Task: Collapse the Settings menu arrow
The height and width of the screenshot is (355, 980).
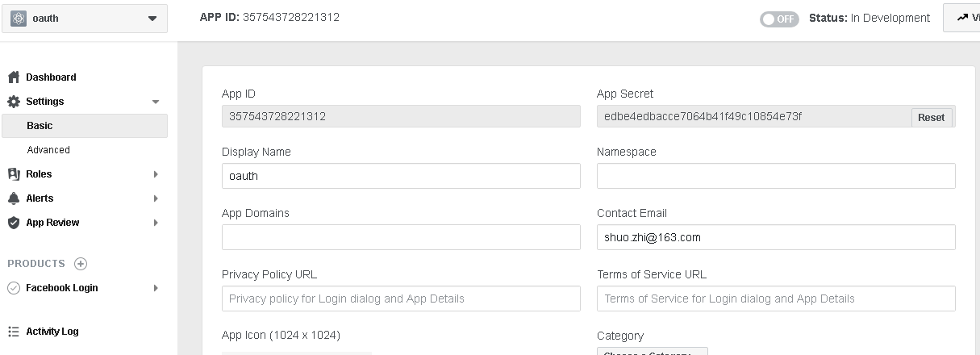Action: (156, 102)
